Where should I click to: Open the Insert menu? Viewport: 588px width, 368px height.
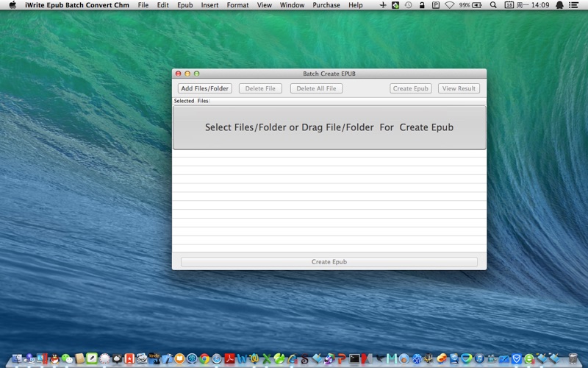(x=209, y=5)
